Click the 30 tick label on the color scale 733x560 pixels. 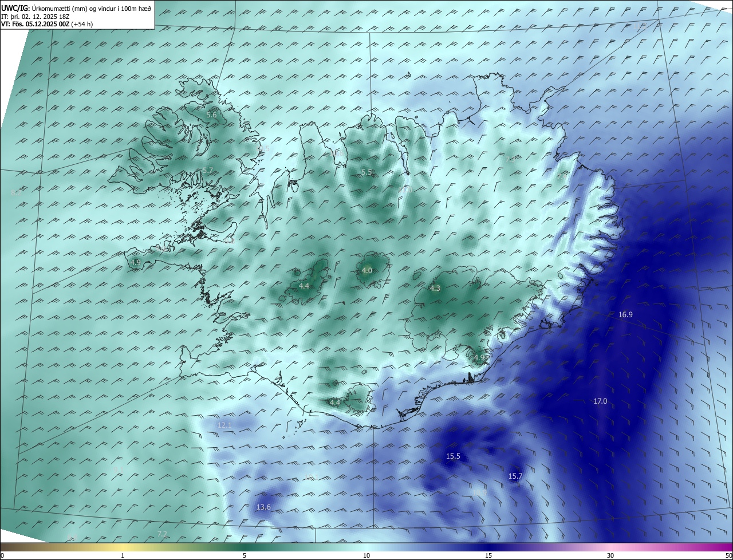tap(610, 555)
